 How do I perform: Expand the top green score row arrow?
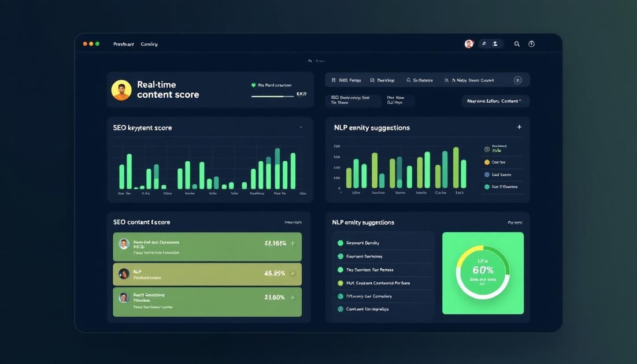click(x=292, y=244)
